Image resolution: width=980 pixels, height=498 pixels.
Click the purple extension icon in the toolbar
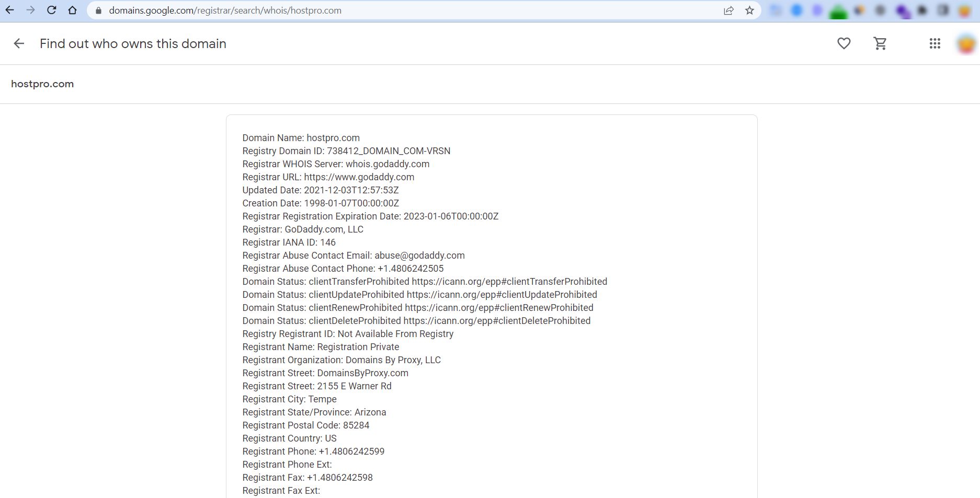pos(902,10)
